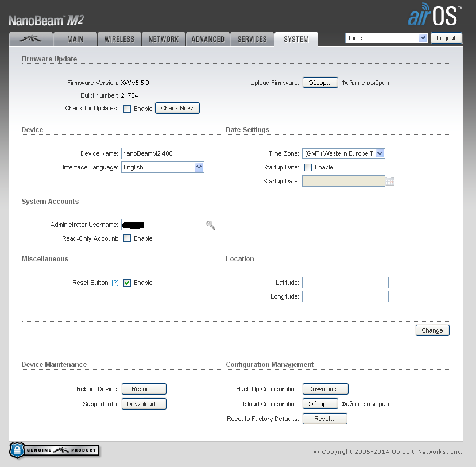Enable the Startup Date checkbox
This screenshot has height=467, width=476.
tap(308, 167)
